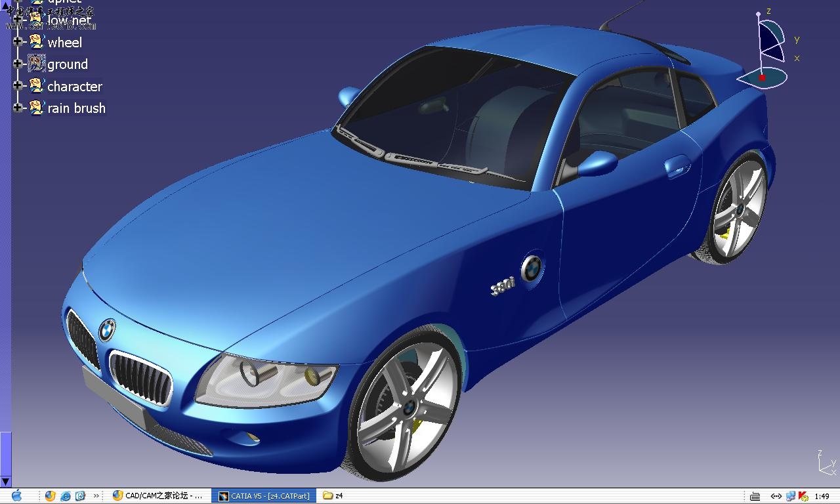This screenshot has height=504, width=840.
Task: Switch to CATIA V5 z4.CATPart taskbar button
Action: [264, 496]
